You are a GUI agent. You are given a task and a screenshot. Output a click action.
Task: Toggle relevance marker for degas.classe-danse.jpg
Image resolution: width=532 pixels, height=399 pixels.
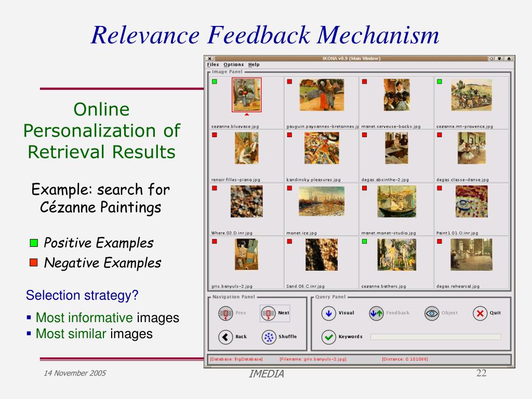click(x=440, y=135)
